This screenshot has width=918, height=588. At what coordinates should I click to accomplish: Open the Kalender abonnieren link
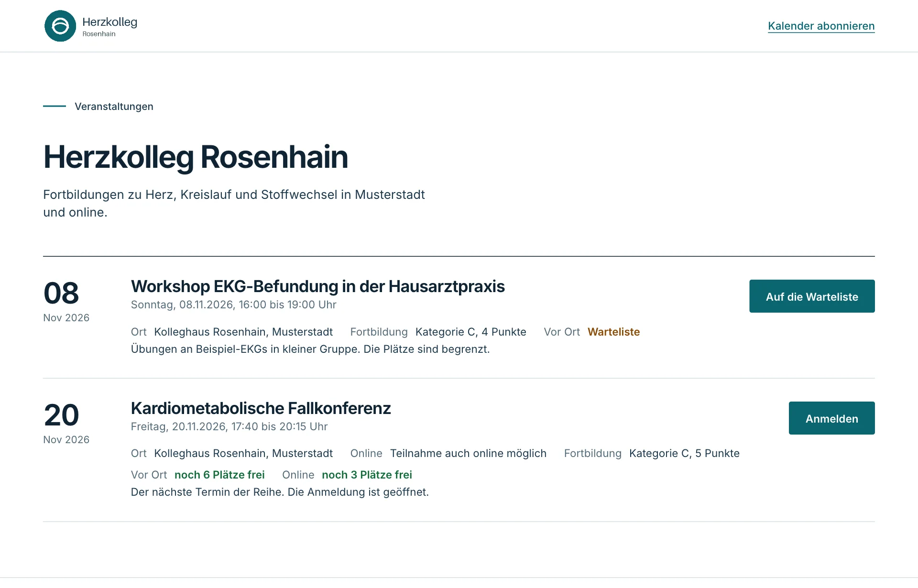(821, 26)
